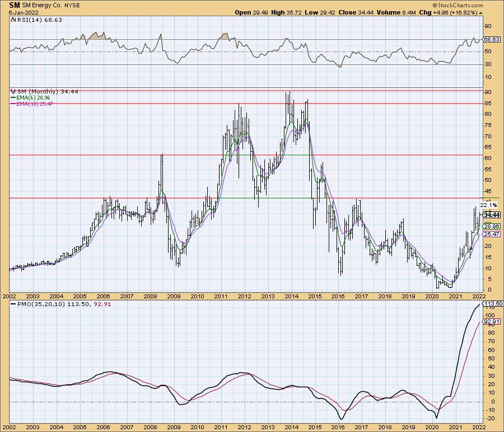The height and width of the screenshot is (432, 504).
Task: Click the 34.44 last-price tag on price axis
Action: 492,215
